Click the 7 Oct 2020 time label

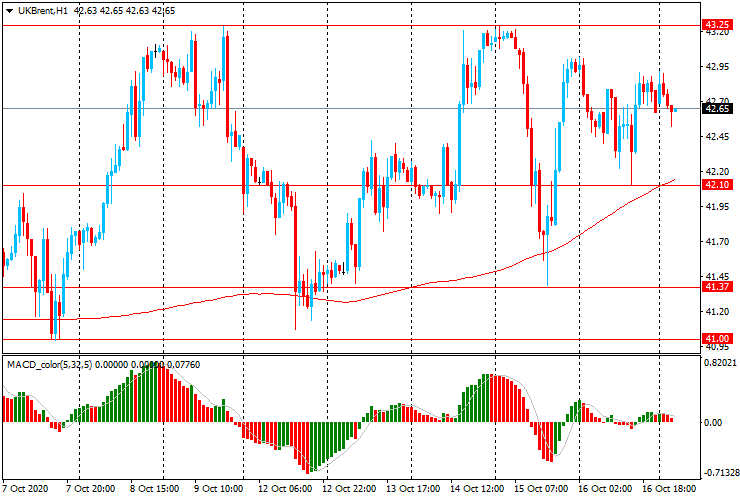(26, 489)
